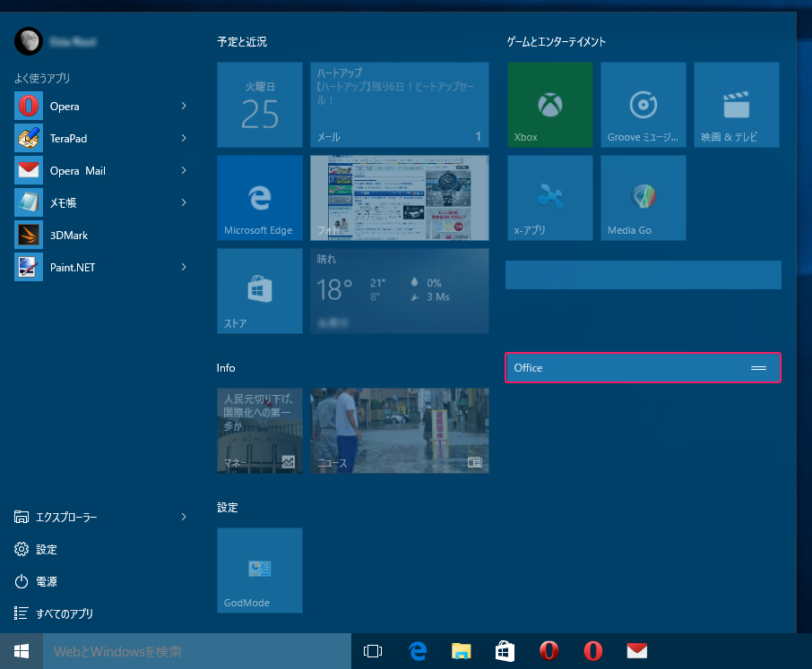812x669 pixels.
Task: Select the 3DMark entry label
Action: click(69, 236)
